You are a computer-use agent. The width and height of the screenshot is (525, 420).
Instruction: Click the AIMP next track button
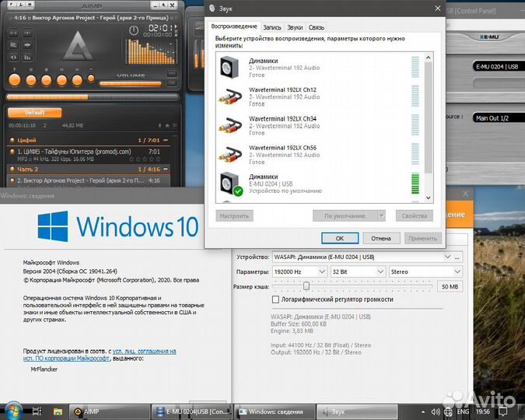tap(77, 80)
